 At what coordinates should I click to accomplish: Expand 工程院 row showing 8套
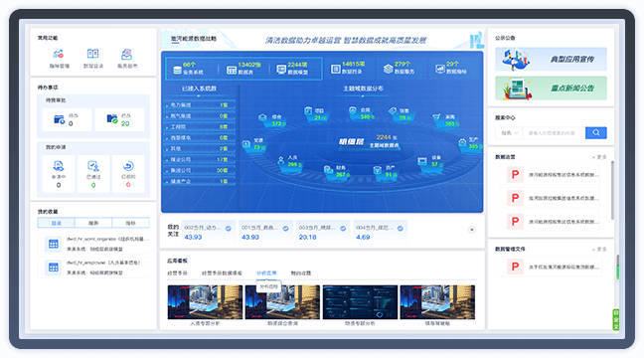[200, 127]
